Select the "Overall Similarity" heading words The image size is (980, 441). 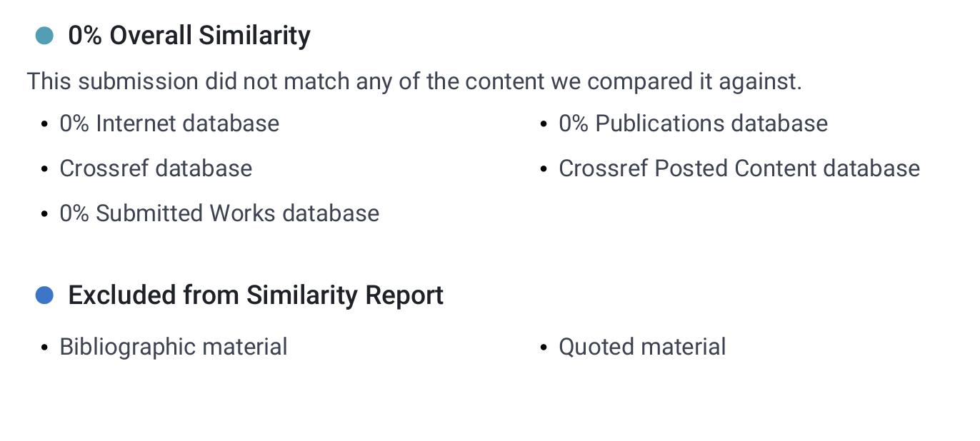click(210, 36)
